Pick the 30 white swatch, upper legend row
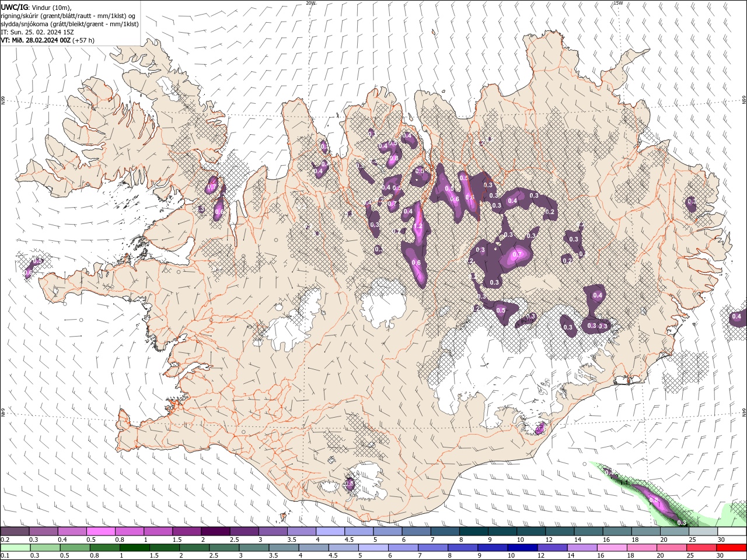Screen dimensions: 747x560 [x=732, y=531]
